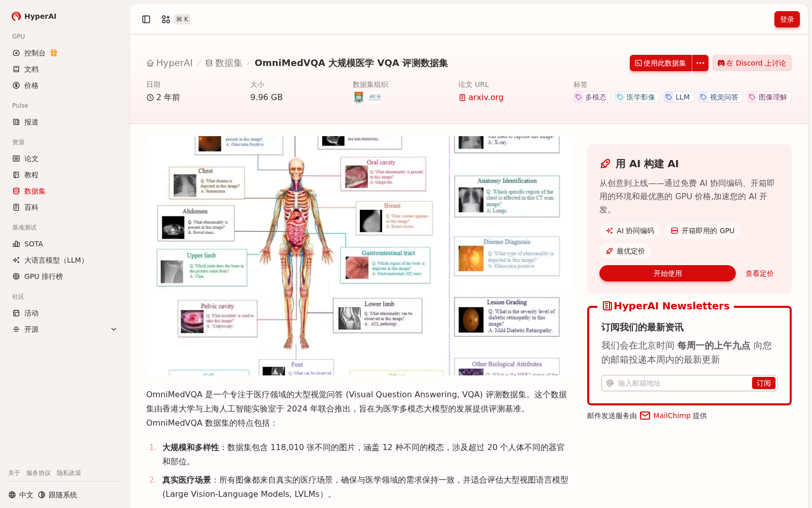Click the home icon in breadcrumb
The image size is (812, 508).
pos(150,63)
